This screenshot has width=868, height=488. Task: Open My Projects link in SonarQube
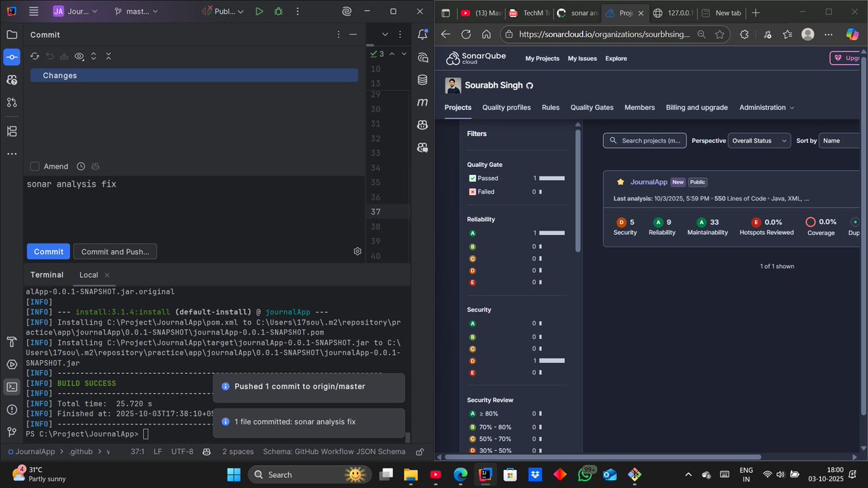[542, 59]
